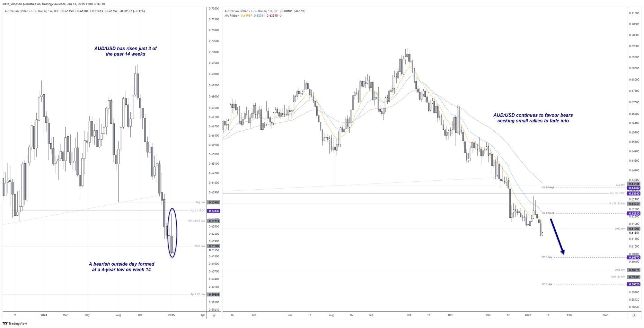
Task: Select the 0.59803 price label on daily chart
Action: coord(634,277)
